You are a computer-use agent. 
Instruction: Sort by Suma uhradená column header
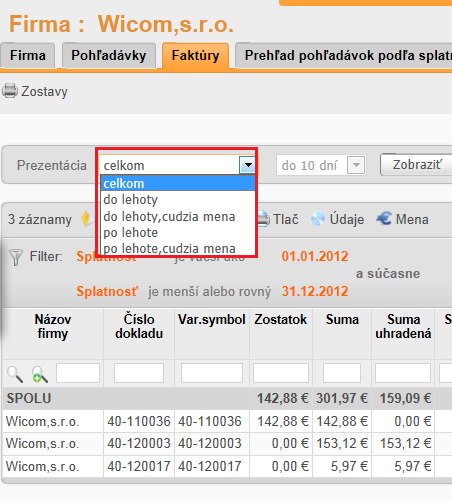[x=403, y=326]
